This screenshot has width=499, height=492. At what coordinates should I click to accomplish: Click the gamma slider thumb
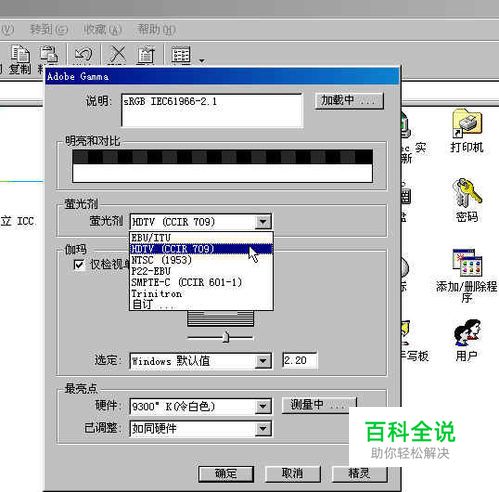coord(226,337)
